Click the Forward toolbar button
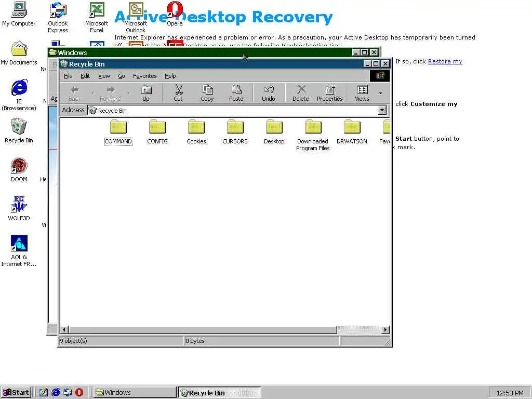The image size is (532, 399). pyautogui.click(x=110, y=93)
